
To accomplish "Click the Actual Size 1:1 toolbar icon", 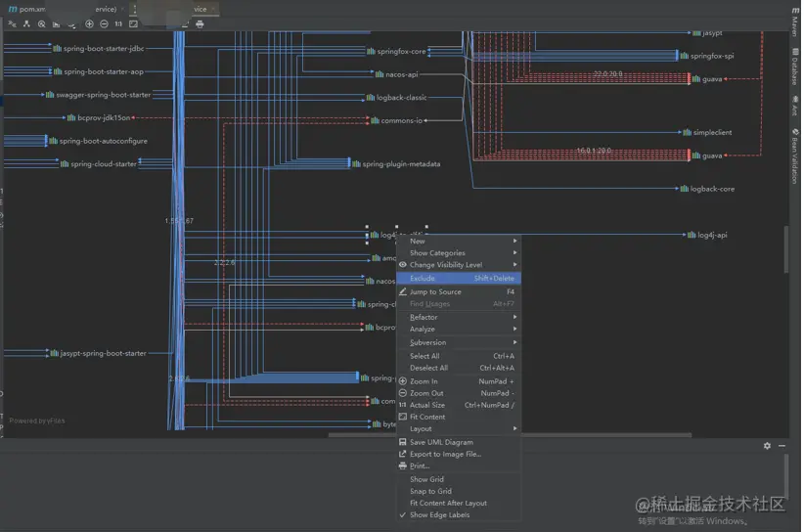I will pos(118,23).
